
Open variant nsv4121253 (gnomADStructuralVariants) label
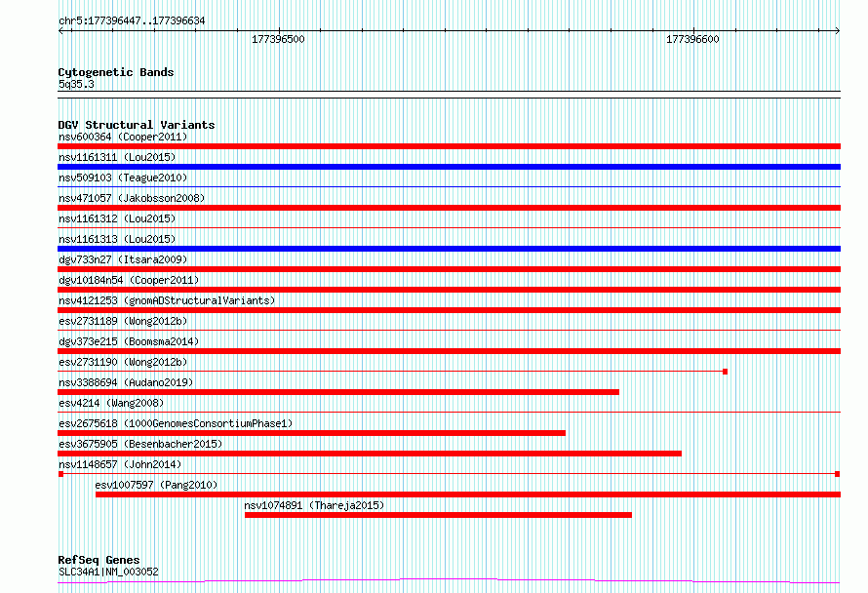point(167,300)
